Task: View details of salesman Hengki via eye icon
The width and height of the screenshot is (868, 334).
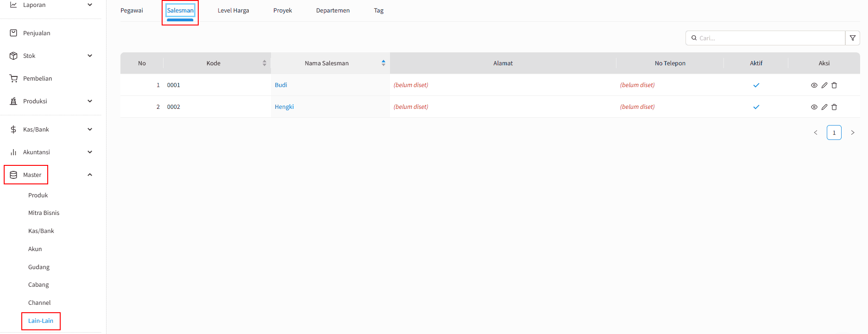Action: [814, 107]
